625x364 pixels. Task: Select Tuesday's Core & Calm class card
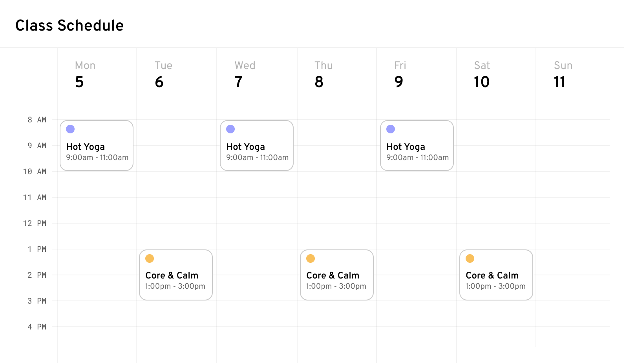[175, 275]
